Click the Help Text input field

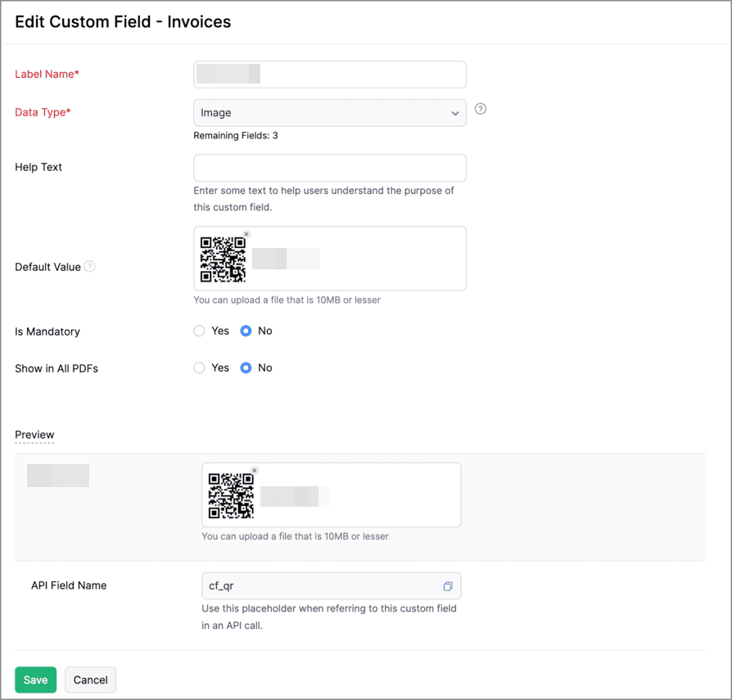pyautogui.click(x=330, y=168)
